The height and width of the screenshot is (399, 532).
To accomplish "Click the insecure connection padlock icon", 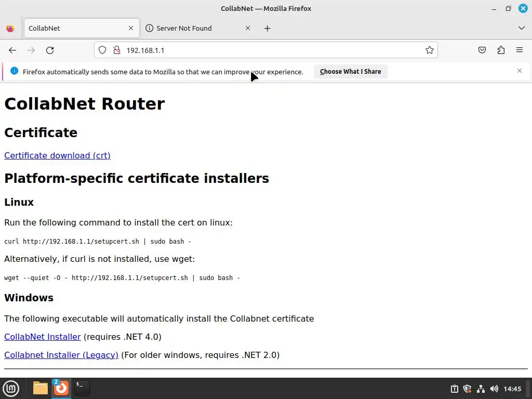I will coord(117,50).
